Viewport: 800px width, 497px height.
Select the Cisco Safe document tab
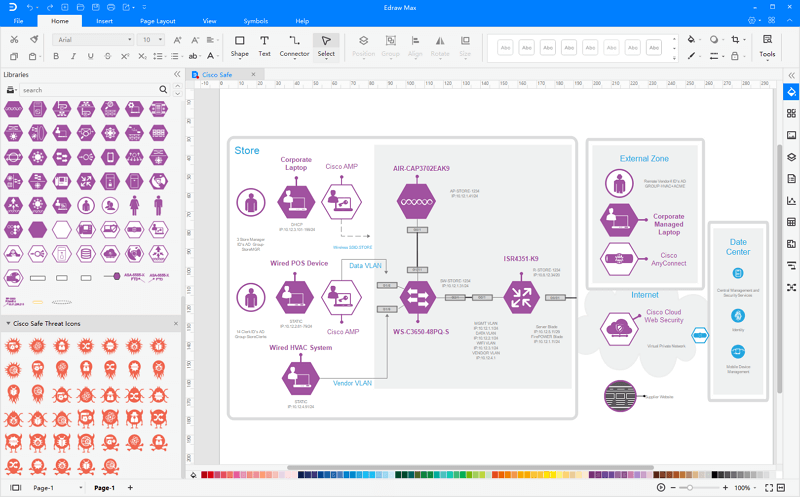(217, 74)
